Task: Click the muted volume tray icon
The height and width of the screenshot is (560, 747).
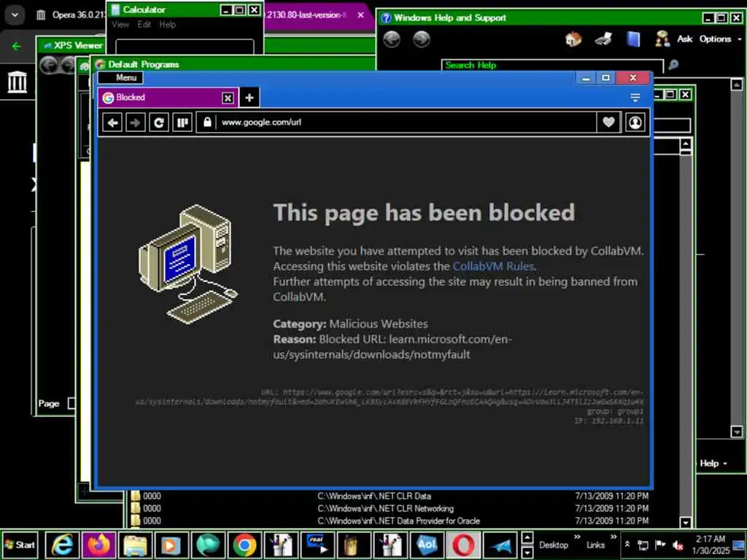Action: 678,545
